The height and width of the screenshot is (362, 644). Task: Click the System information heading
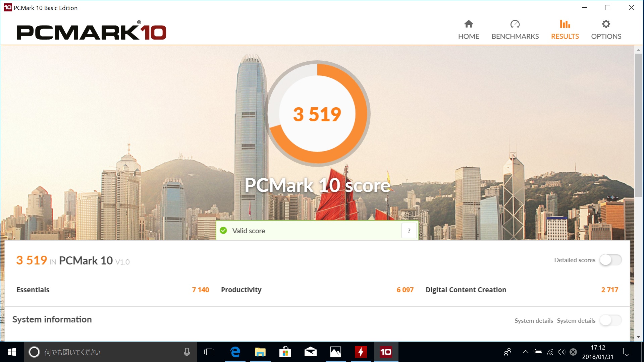52,319
